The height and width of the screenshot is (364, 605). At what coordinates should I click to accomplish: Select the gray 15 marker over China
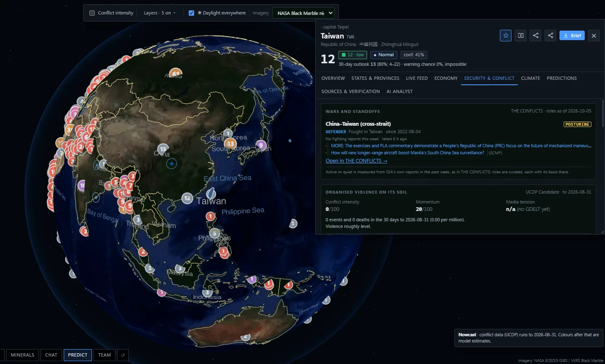click(163, 149)
